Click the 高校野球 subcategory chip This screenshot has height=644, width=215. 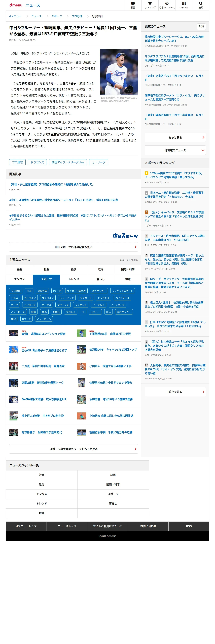[x=42, y=291]
